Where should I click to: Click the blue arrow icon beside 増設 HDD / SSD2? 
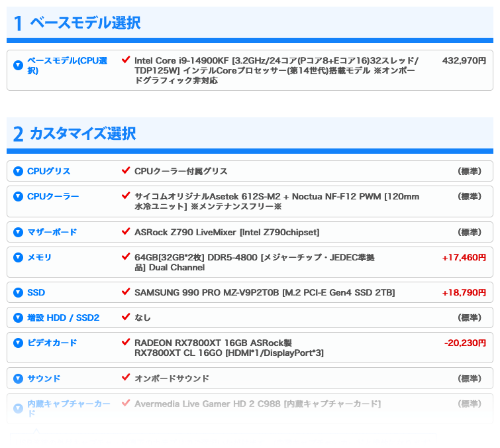tap(18, 318)
